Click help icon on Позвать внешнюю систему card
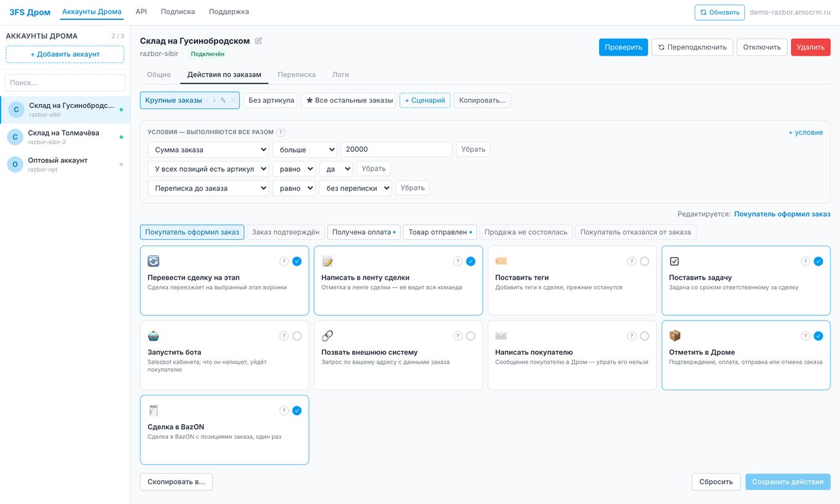This screenshot has width=840, height=504. coord(457,336)
